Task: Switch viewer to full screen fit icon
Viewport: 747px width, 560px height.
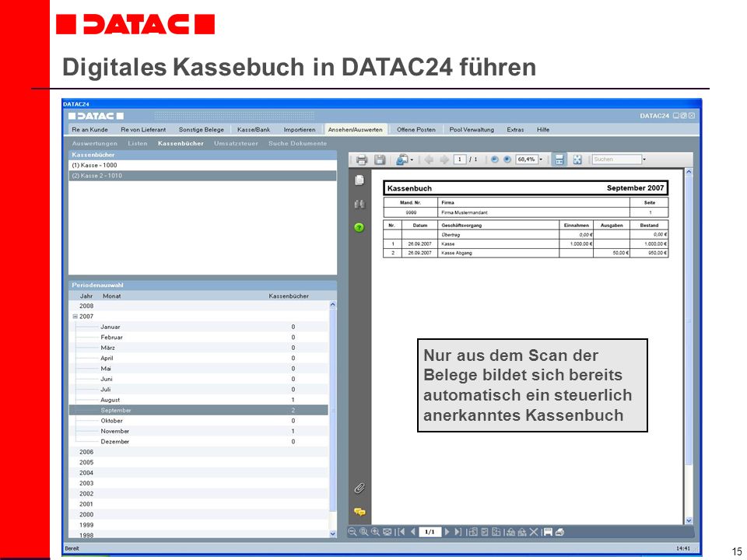Action: click(577, 159)
